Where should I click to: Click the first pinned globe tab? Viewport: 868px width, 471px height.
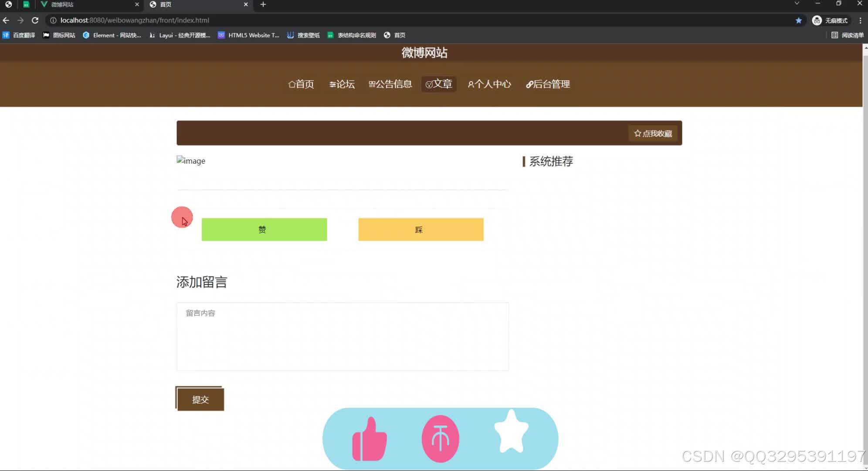click(x=8, y=4)
